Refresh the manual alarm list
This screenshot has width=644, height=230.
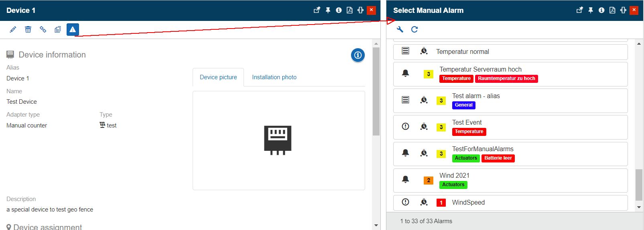coord(414,29)
